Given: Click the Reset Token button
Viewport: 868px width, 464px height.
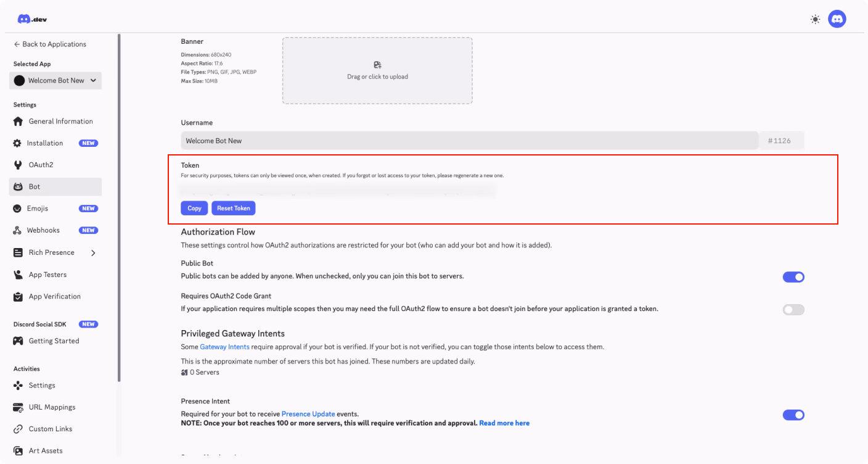Looking at the screenshot, I should click(233, 208).
